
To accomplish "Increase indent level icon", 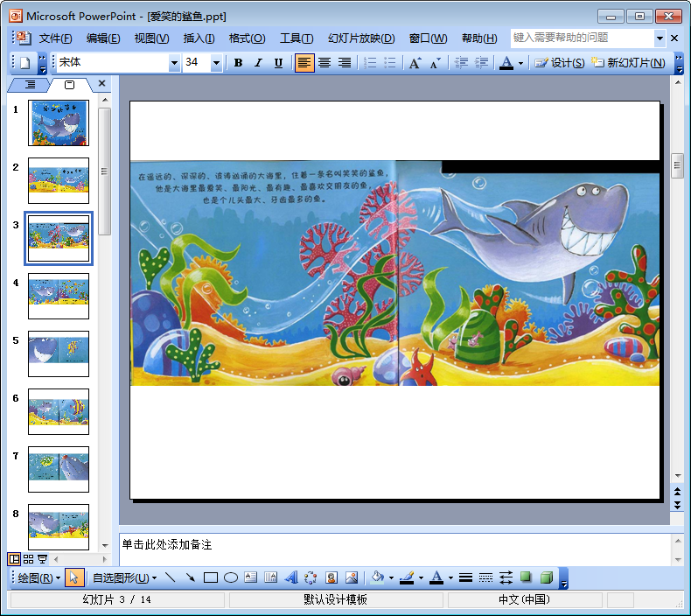I will pos(481,63).
